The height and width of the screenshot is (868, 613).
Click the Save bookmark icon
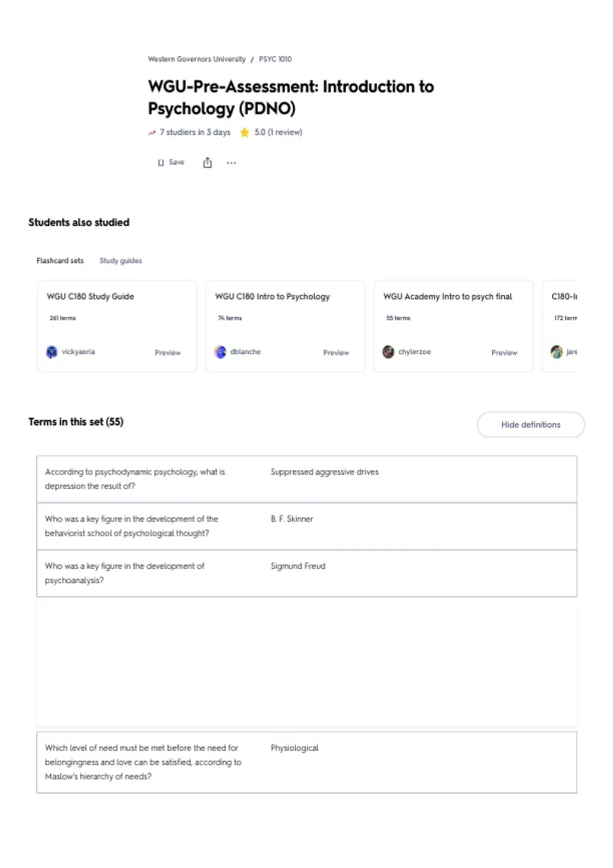point(161,163)
